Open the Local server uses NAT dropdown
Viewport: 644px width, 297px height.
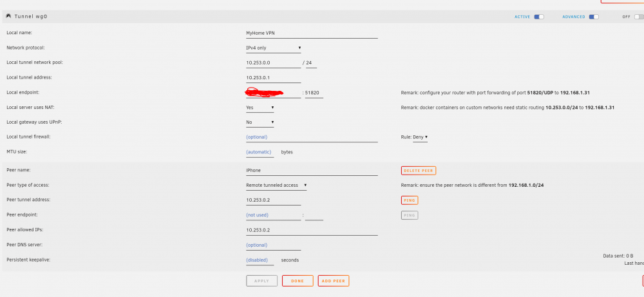pyautogui.click(x=260, y=108)
